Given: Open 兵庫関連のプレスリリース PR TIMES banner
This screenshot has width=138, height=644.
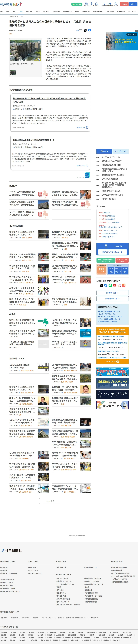Looking at the screenshot, I should click(x=112, y=383).
